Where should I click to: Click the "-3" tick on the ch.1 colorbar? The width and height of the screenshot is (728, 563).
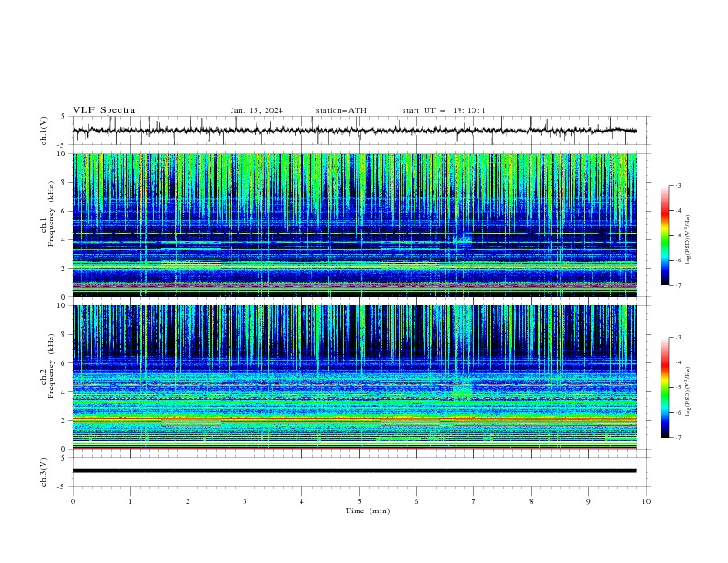pos(677,185)
